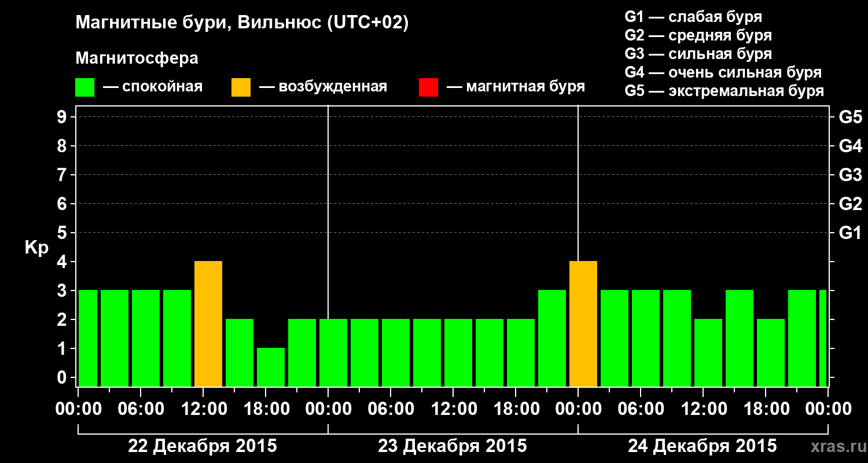
Task: Click the G1 label on the right axis
Action: point(850,233)
